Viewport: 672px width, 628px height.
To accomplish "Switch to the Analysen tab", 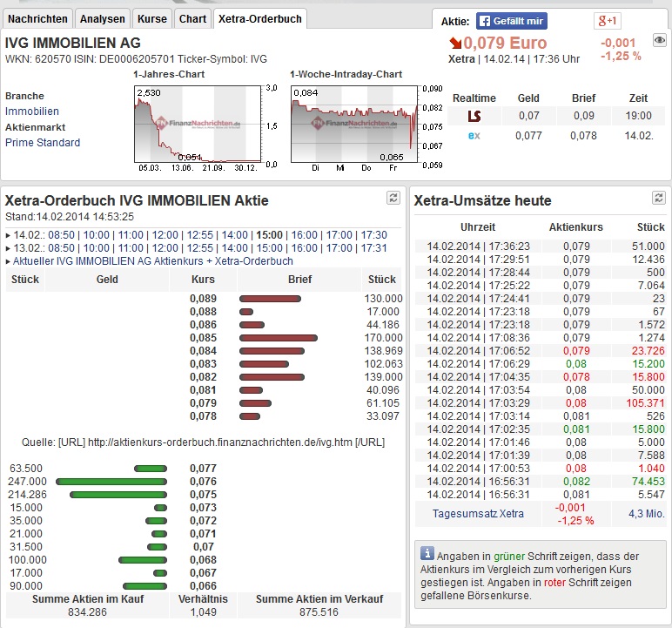I will pos(103,19).
